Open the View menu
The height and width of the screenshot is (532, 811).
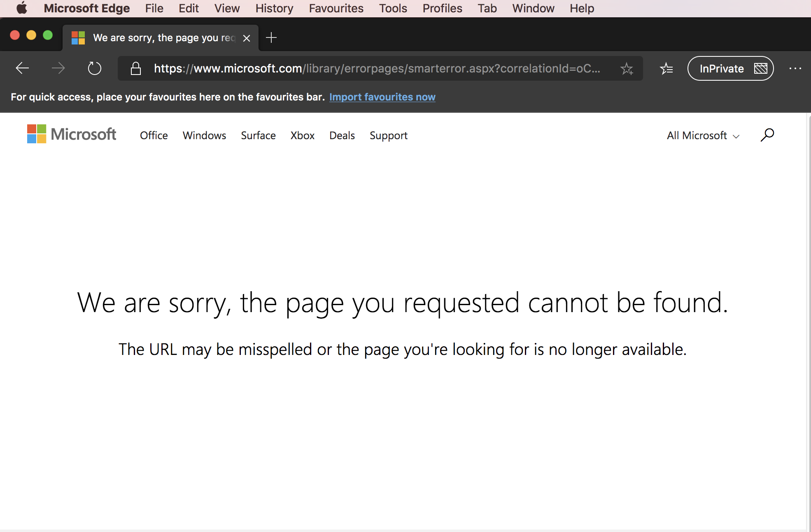227,8
